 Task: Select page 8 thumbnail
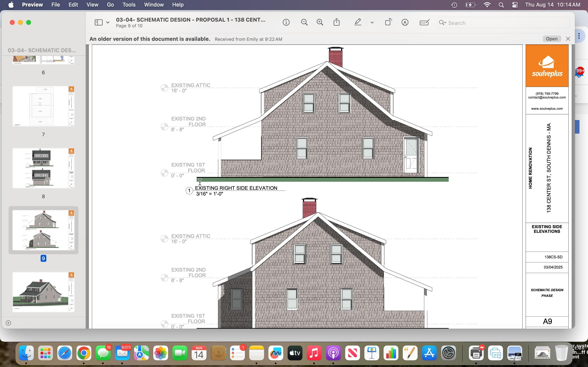(43, 168)
